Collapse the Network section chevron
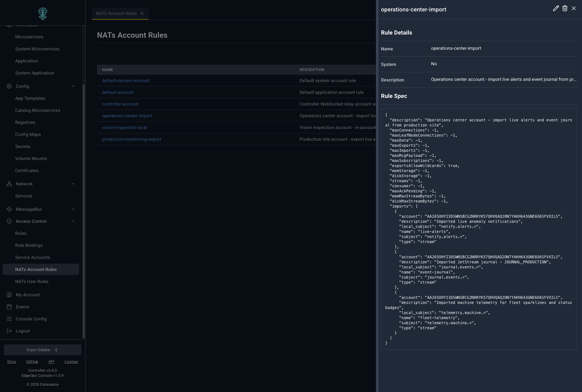The width and height of the screenshot is (582, 392). [x=73, y=184]
